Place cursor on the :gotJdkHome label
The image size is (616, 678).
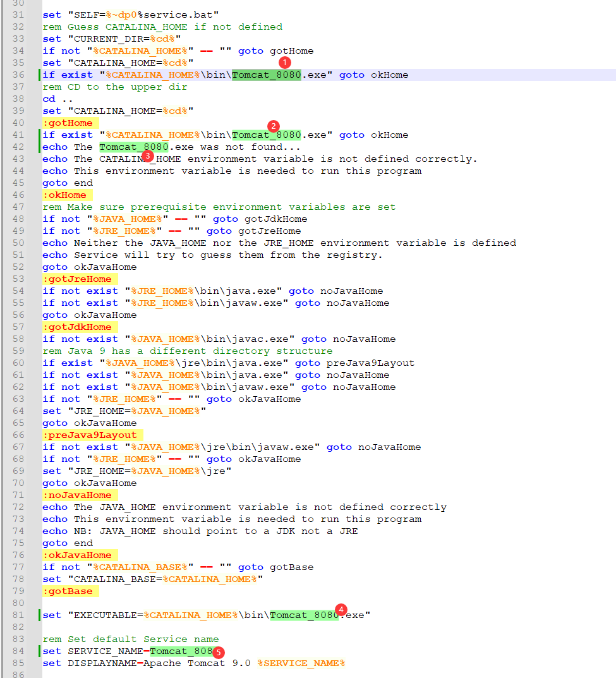coord(77,327)
